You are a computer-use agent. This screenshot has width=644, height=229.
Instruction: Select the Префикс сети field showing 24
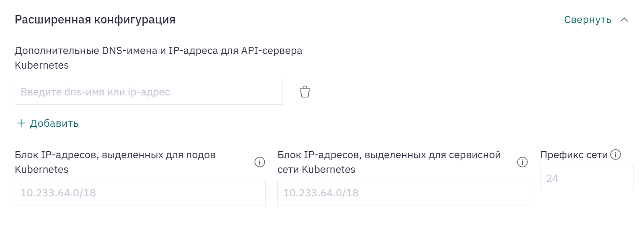tap(587, 178)
